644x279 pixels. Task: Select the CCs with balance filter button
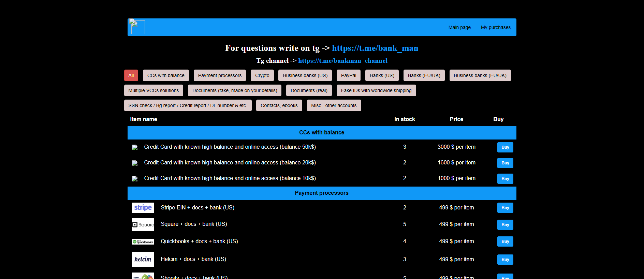click(166, 75)
